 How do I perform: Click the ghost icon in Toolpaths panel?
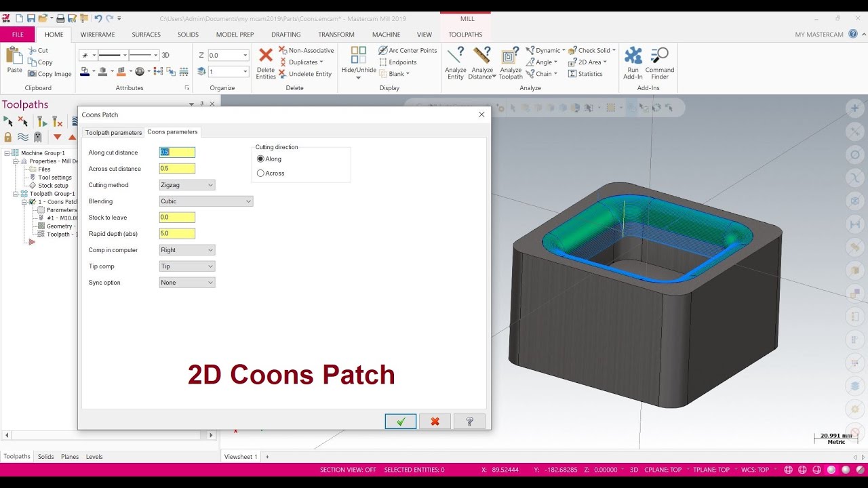(x=37, y=137)
